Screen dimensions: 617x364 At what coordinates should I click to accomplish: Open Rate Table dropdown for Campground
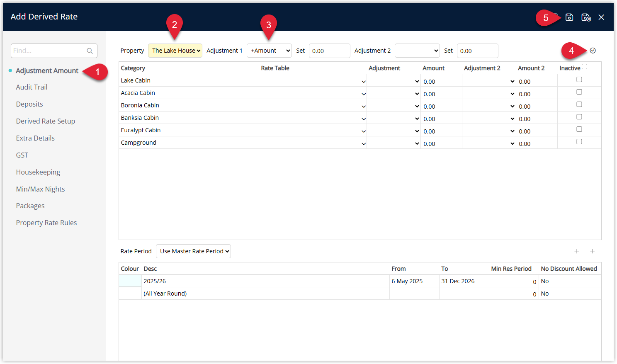click(313, 143)
